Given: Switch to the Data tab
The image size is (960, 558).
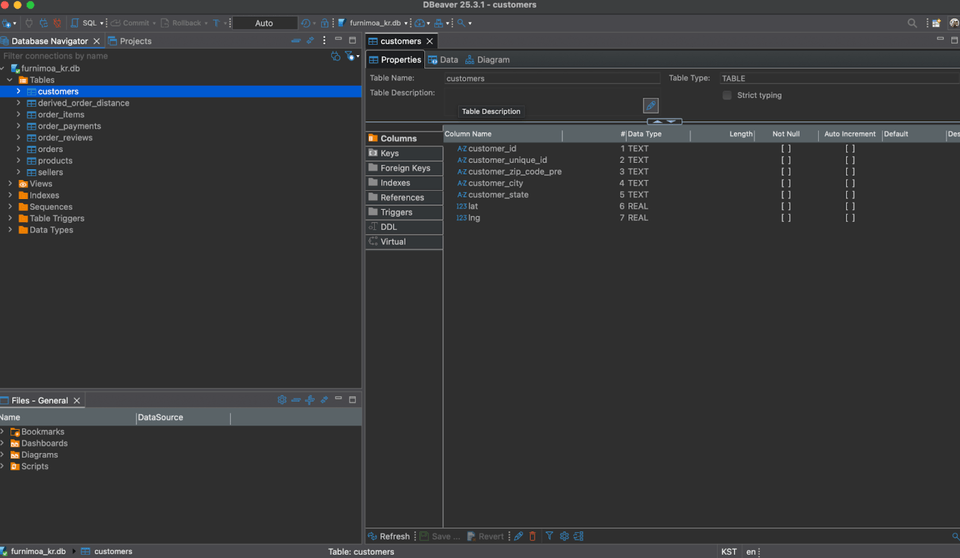Looking at the screenshot, I should pyautogui.click(x=443, y=60).
